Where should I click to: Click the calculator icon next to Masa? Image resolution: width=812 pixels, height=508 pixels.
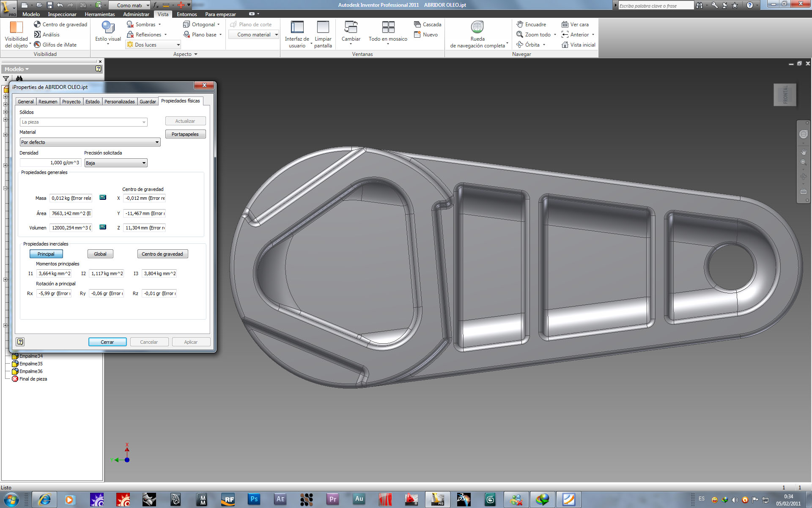tap(103, 197)
